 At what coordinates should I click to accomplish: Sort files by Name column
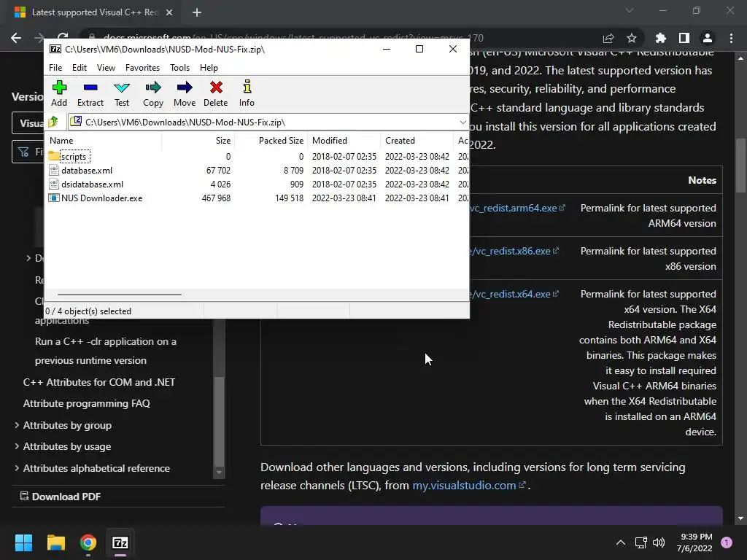(x=103, y=141)
